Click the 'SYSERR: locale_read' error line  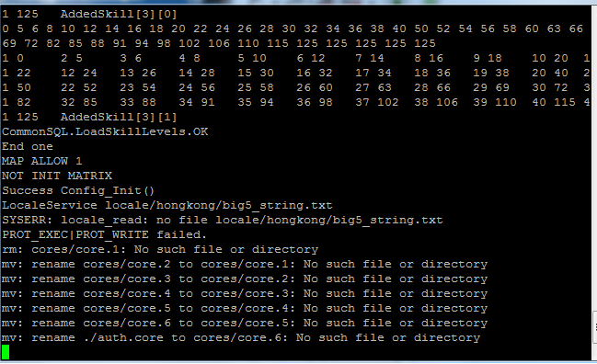(x=223, y=221)
